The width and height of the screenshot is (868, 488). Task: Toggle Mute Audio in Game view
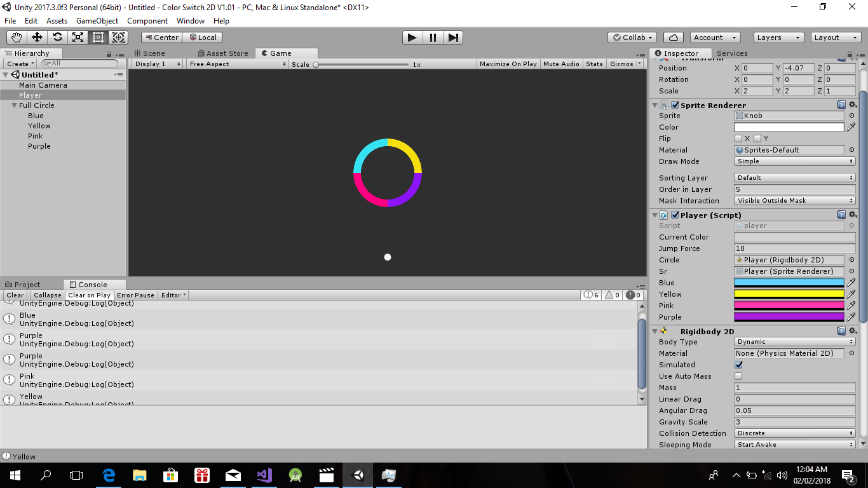pos(561,64)
